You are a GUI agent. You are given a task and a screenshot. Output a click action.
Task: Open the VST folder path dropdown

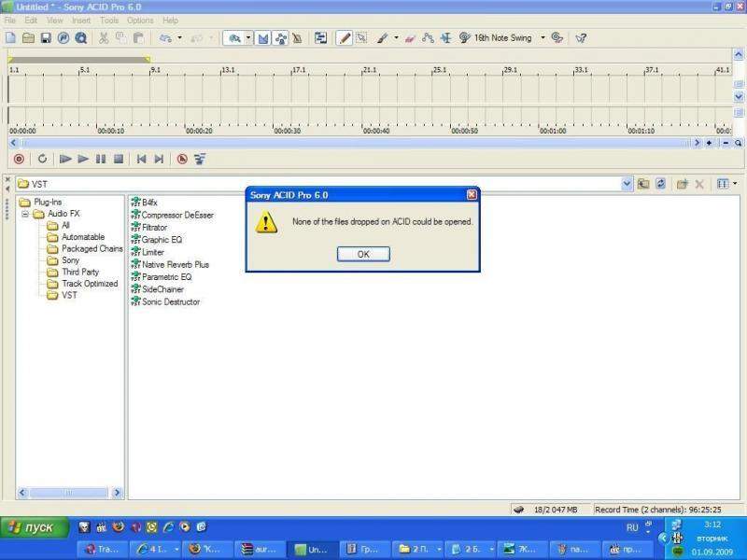pos(627,184)
